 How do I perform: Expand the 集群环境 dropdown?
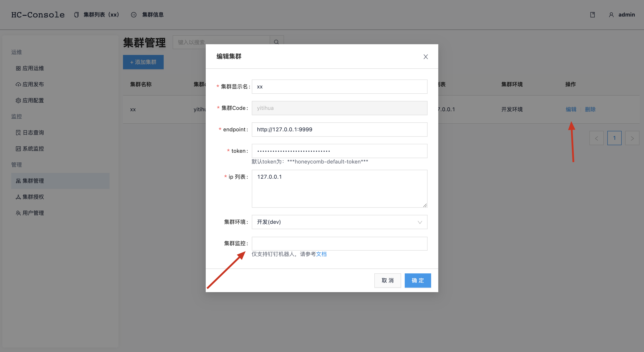click(x=339, y=222)
